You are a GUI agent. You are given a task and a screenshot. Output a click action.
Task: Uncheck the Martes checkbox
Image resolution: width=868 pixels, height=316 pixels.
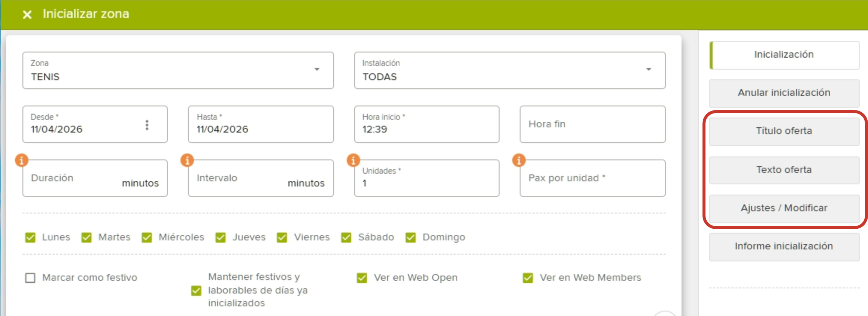tap(87, 237)
